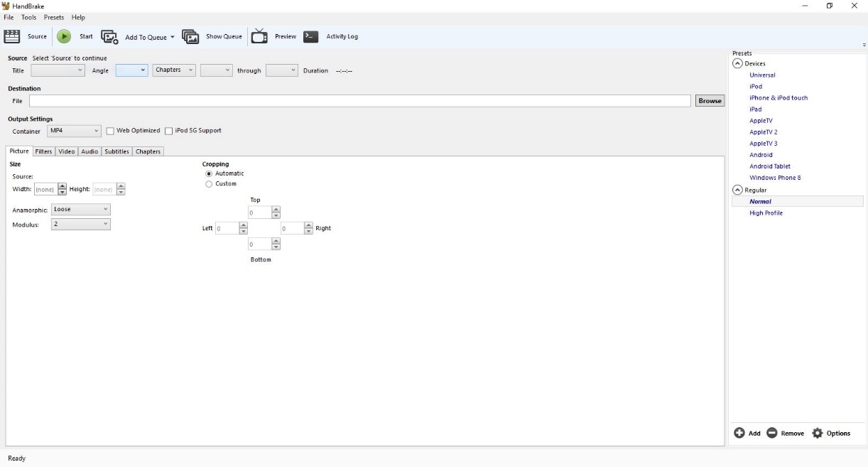Click the Top crop stepper arrows
This screenshot has width=868, height=467.
276,212
